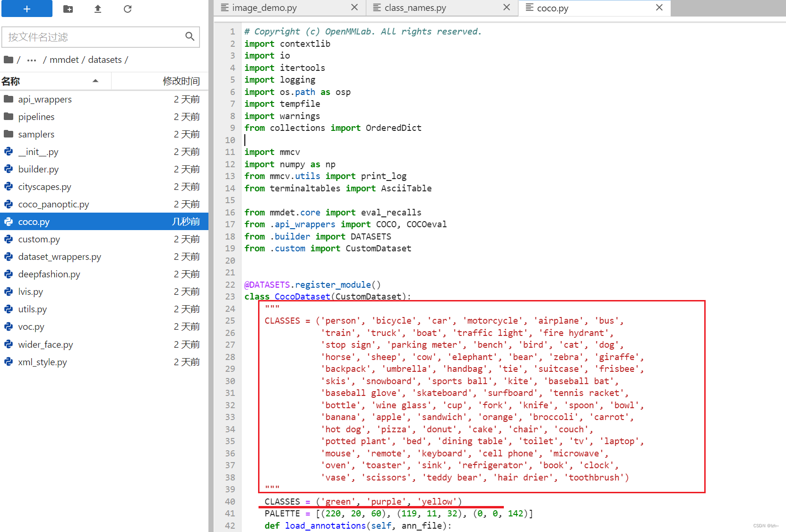The width and height of the screenshot is (786, 532).
Task: Select the highlighted coco.py file row
Action: 104,222
